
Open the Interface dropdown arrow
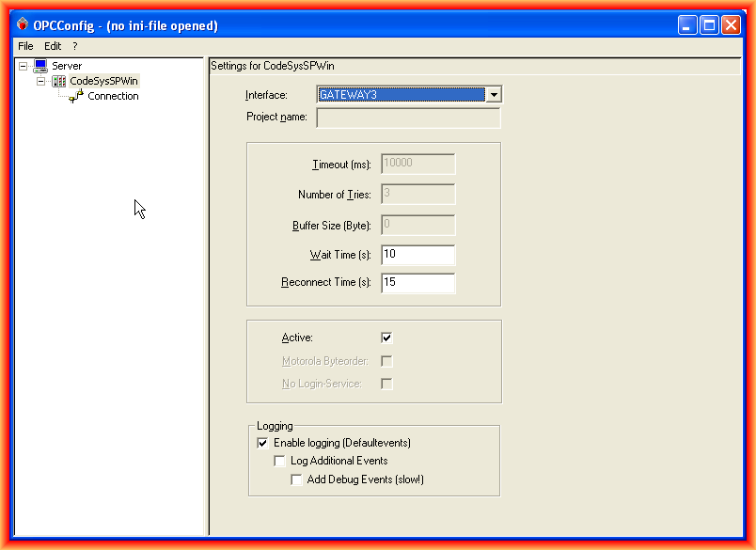(x=494, y=94)
